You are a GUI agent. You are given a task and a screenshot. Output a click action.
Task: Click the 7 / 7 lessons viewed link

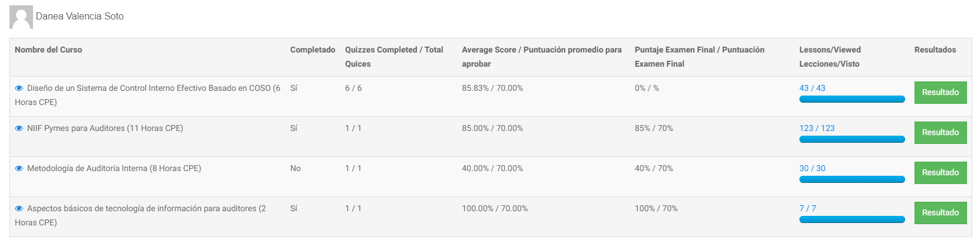pos(807,208)
